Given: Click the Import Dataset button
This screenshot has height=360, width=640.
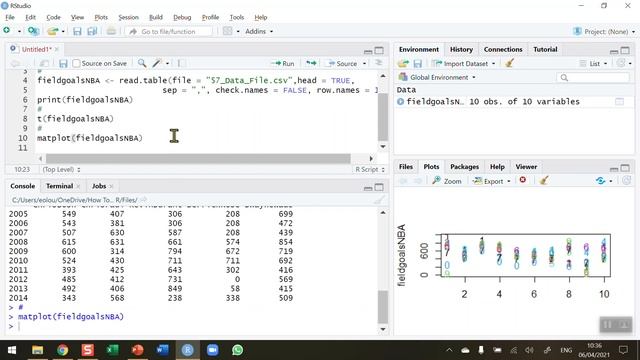Looking at the screenshot, I should 461,64.
